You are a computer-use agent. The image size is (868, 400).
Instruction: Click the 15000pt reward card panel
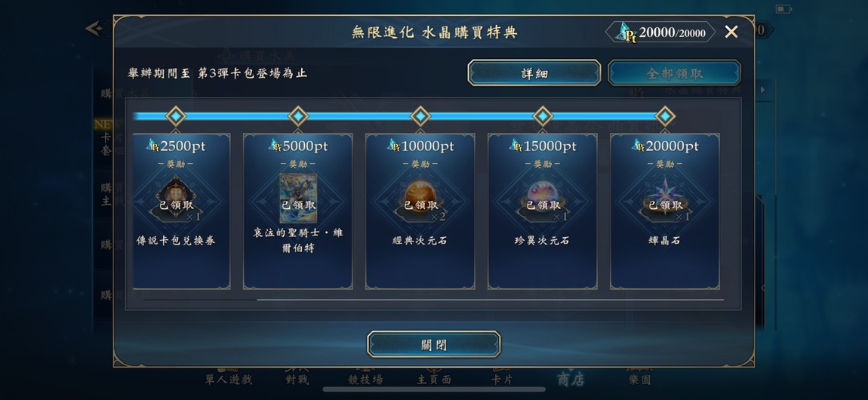coord(543,211)
